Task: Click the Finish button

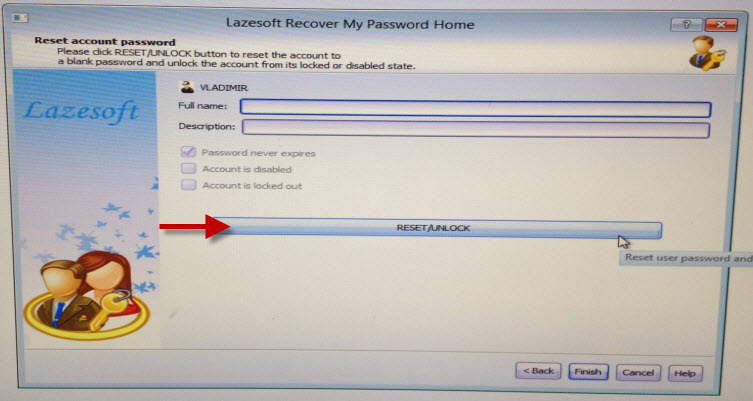Action: [588, 372]
